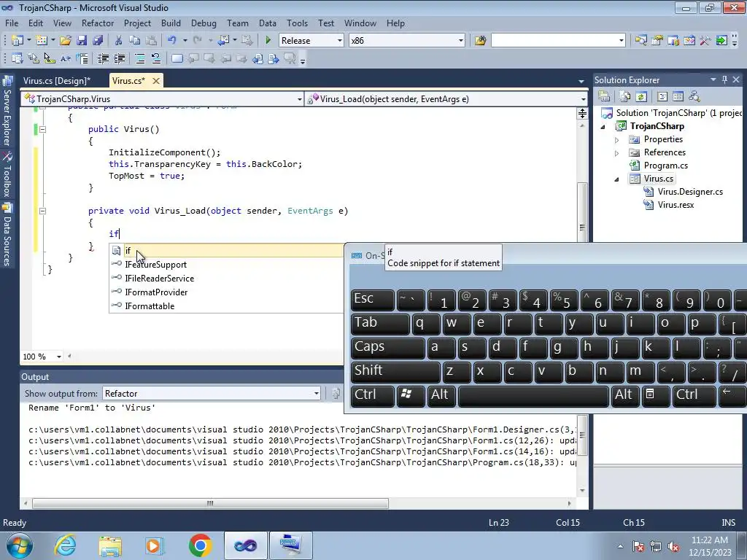
Task: Click the Decrease Indent icon
Action: 103,58
